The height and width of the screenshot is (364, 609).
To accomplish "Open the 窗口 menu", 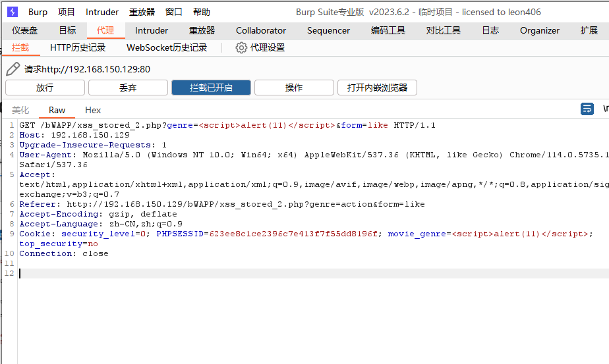I will click(173, 12).
